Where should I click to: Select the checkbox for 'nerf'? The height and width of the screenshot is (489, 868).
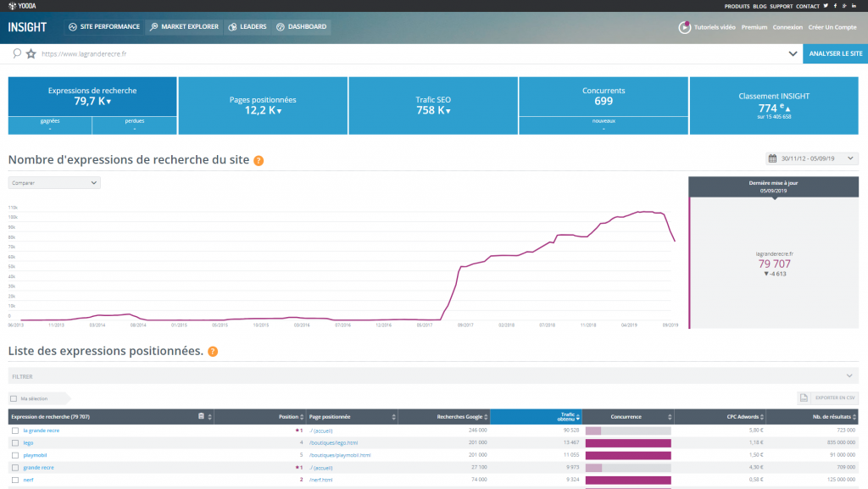pos(15,481)
